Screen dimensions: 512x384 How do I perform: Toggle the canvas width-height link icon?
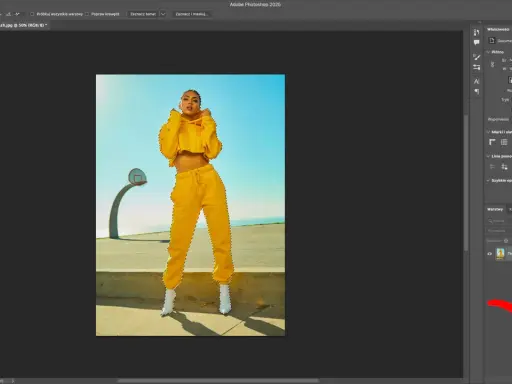point(493,65)
